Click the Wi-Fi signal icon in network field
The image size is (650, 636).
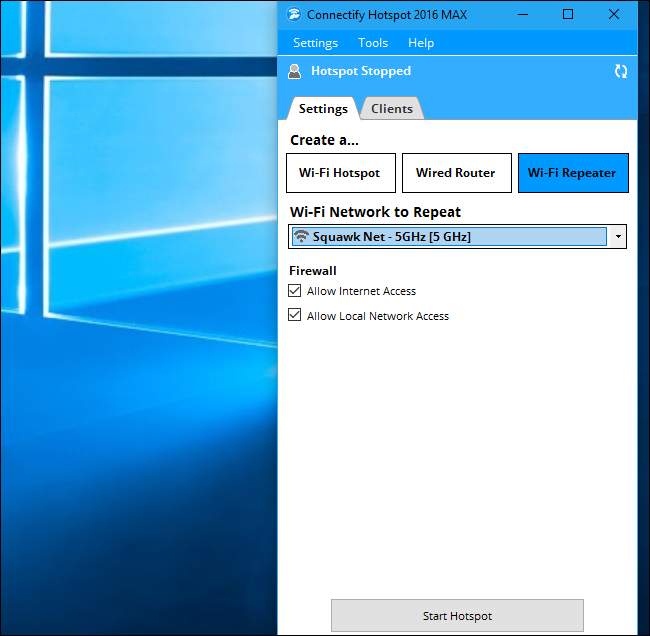pyautogui.click(x=301, y=236)
